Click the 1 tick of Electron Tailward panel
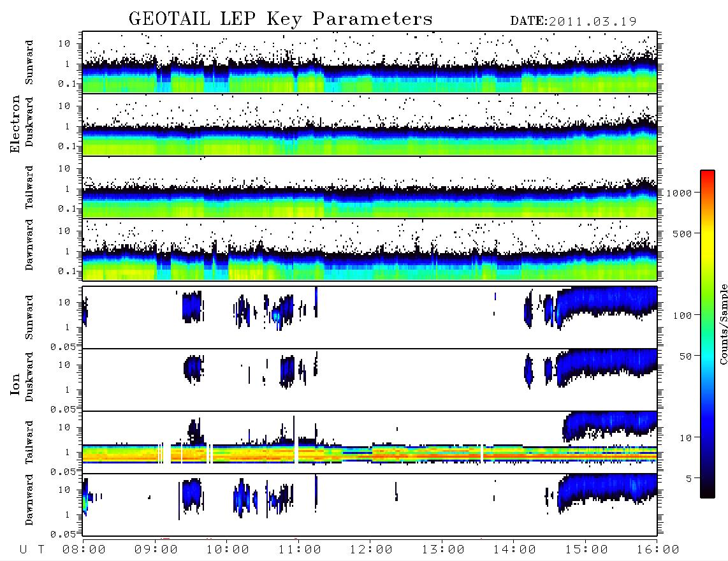Viewport: 728px width, 561px height. tap(67, 189)
